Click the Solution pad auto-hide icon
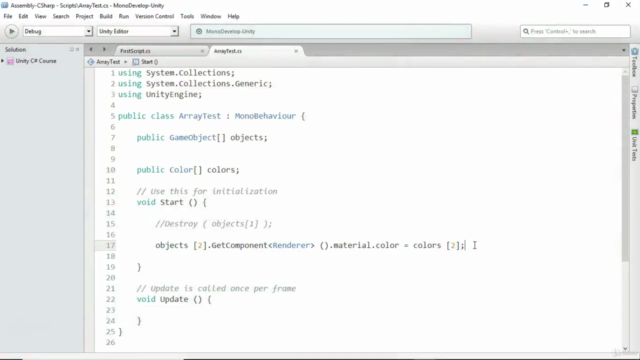Image resolution: width=640 pixels, height=360 pixels. pos(72,49)
